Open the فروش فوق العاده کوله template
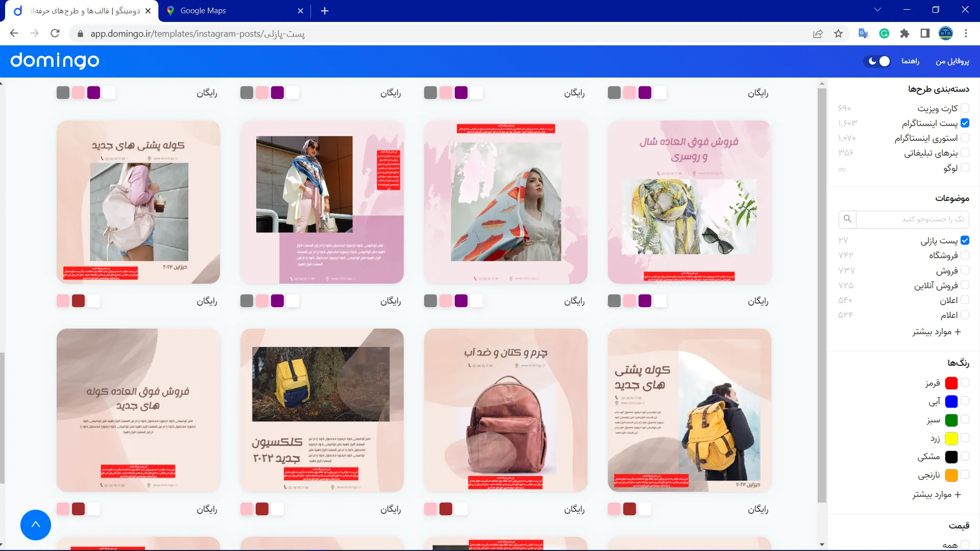The width and height of the screenshot is (980, 551). pos(138,410)
